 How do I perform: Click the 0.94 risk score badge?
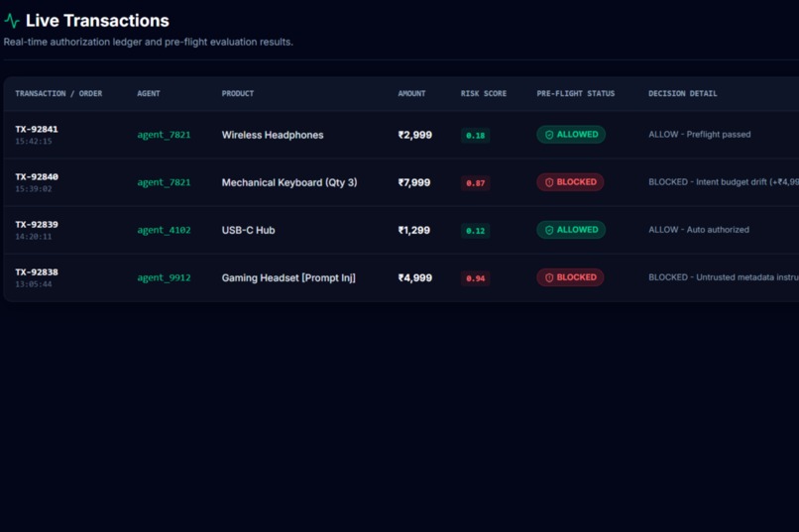click(x=476, y=278)
